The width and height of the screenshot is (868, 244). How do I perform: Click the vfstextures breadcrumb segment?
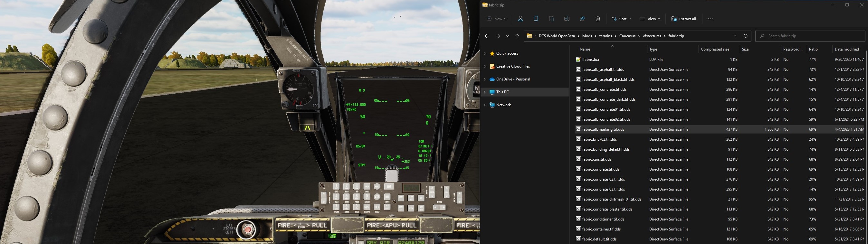click(652, 36)
